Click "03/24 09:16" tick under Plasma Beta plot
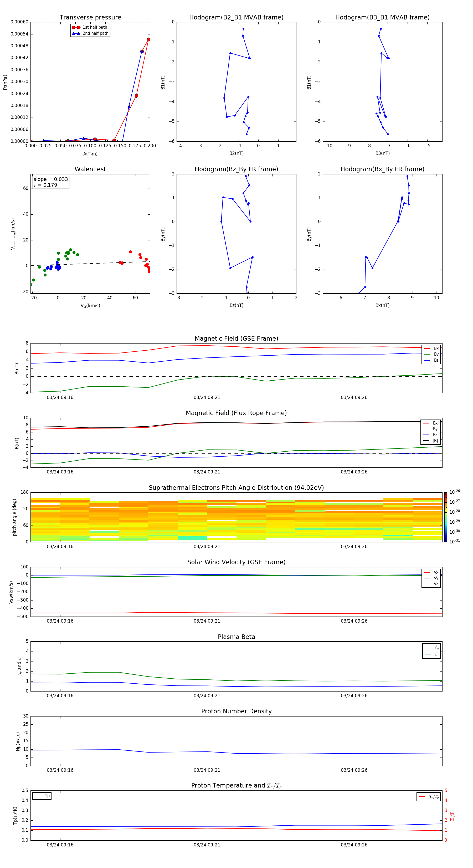This screenshot has width=473, height=868. tap(60, 696)
